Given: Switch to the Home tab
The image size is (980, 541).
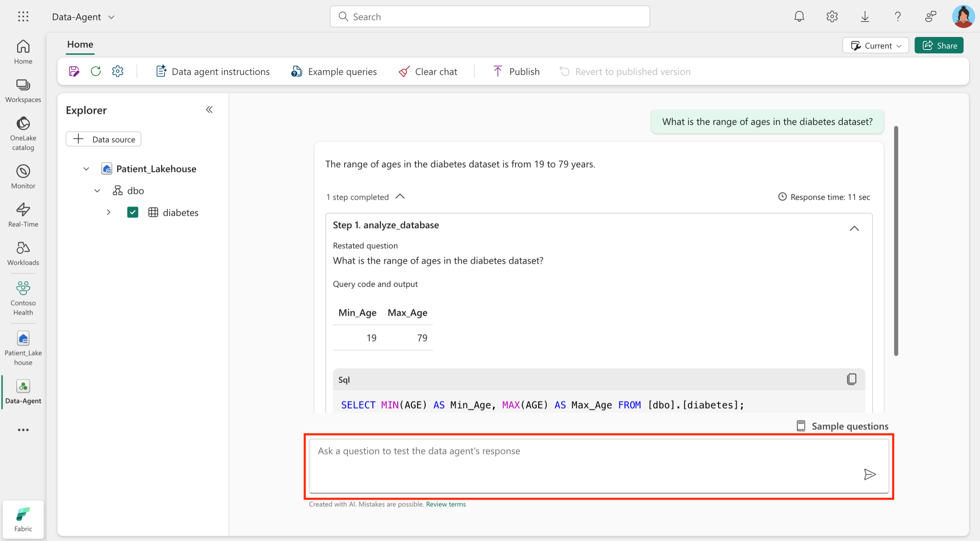Looking at the screenshot, I should (x=80, y=44).
